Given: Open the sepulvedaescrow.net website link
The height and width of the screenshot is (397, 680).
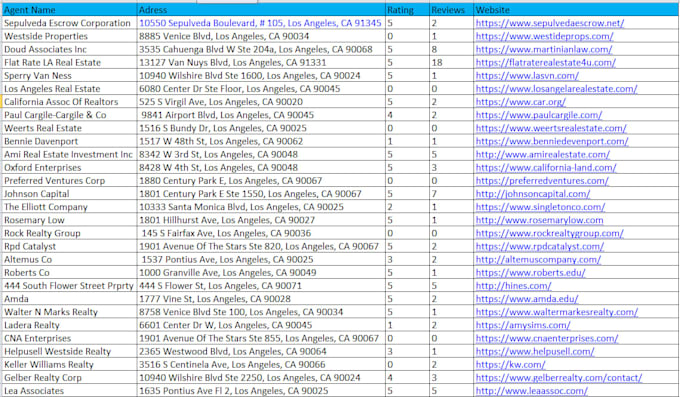Looking at the screenshot, I should coord(549,23).
